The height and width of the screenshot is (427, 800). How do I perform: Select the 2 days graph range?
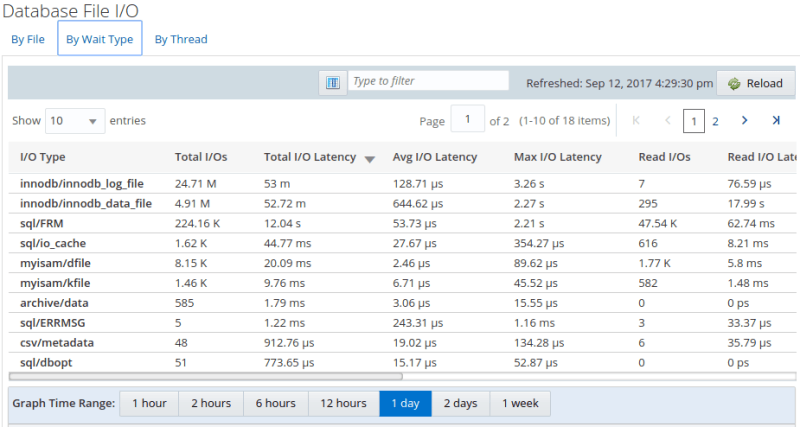click(461, 403)
